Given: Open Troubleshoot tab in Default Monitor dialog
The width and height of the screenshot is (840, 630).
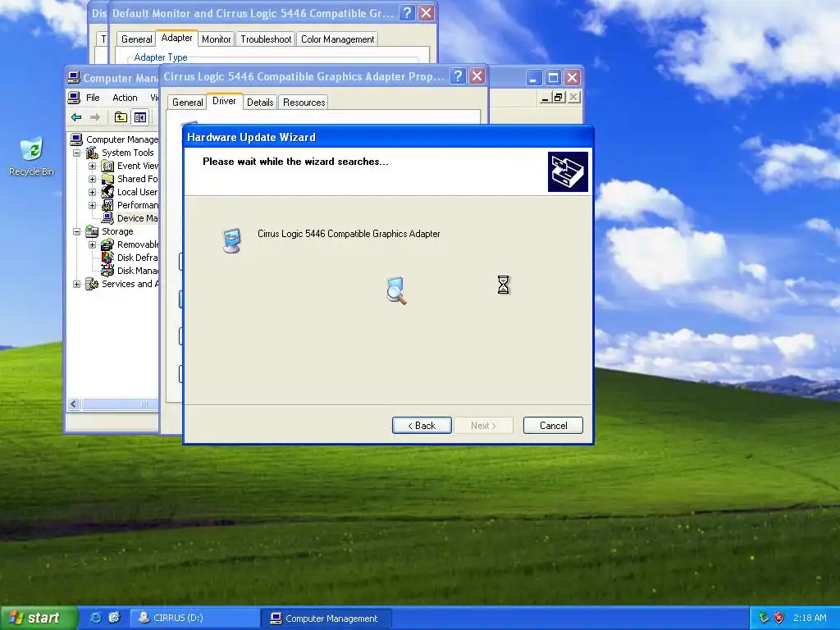Looking at the screenshot, I should [266, 39].
